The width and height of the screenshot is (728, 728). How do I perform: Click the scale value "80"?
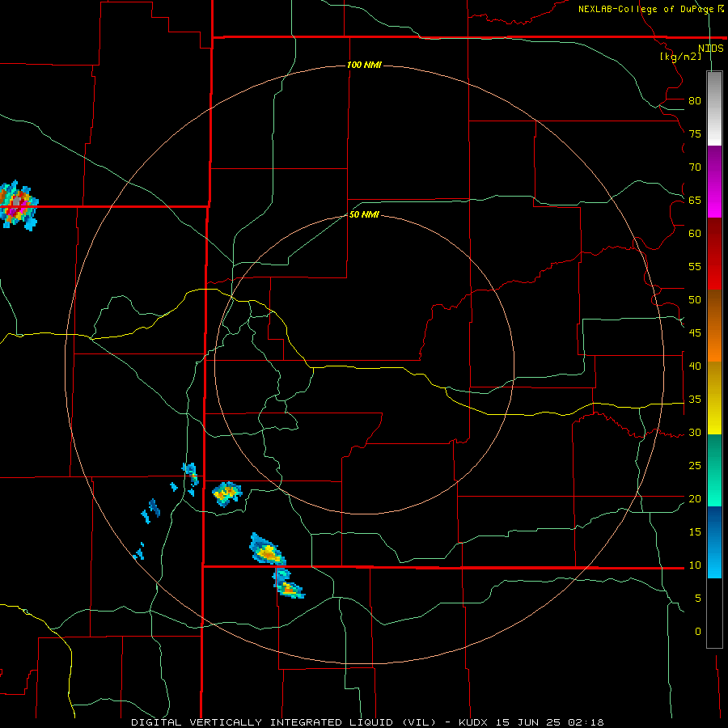(x=695, y=101)
